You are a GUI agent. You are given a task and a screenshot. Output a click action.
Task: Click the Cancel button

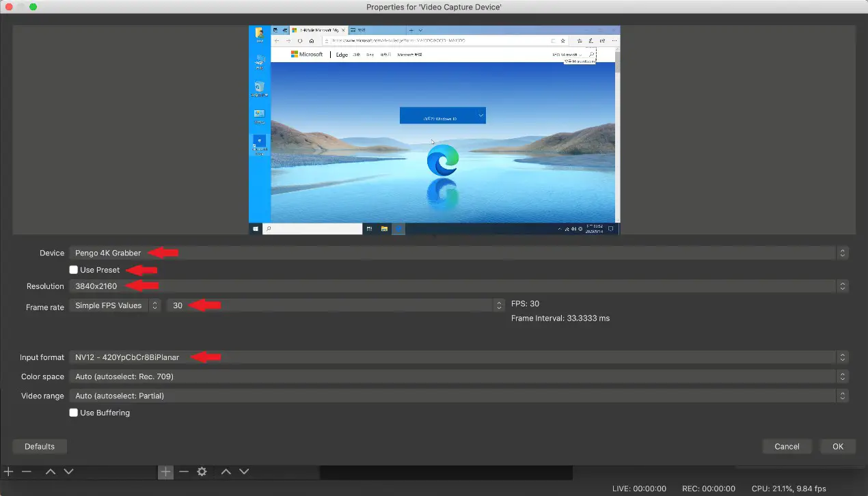coord(787,446)
